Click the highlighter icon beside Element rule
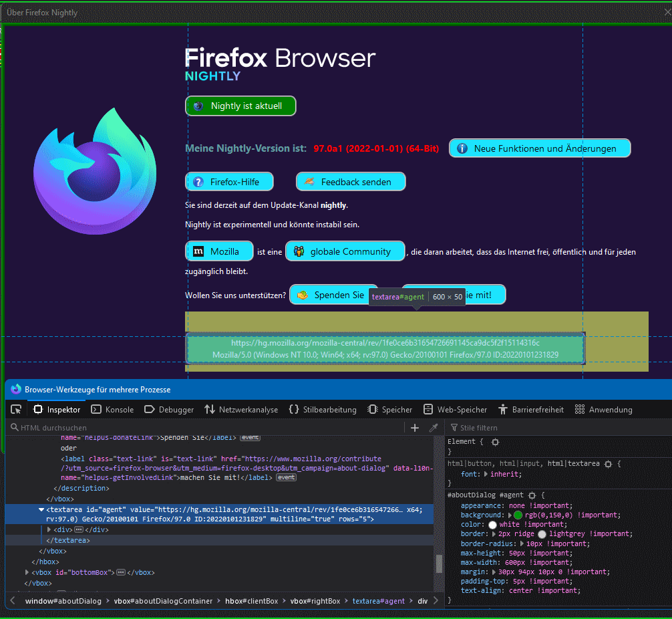Screen dimensions: 672x619 coord(495,442)
